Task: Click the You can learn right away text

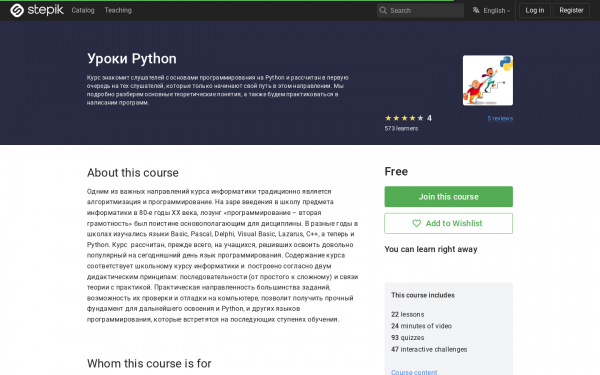Action: [x=431, y=249]
